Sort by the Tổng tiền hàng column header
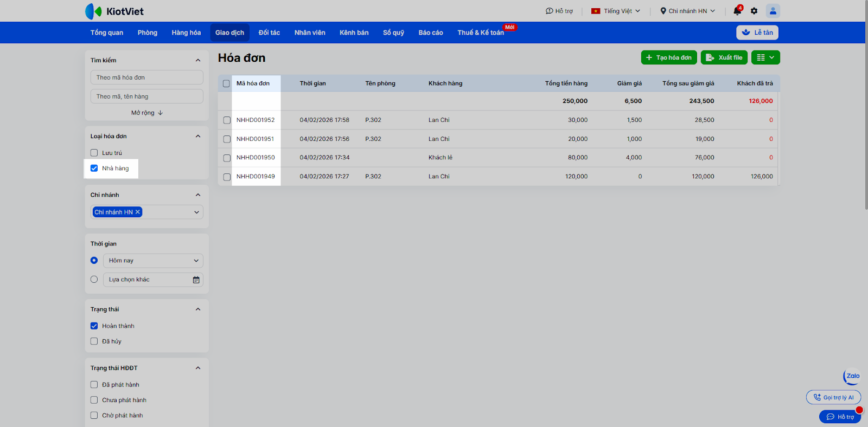 click(x=566, y=83)
